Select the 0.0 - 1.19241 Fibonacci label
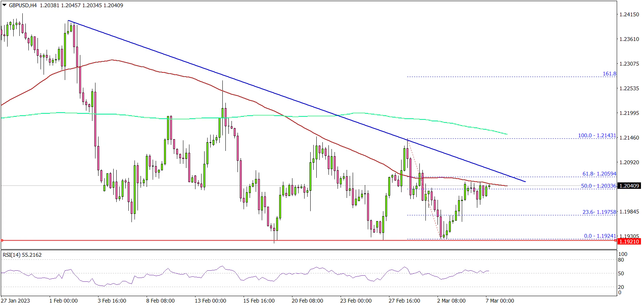 coord(600,236)
